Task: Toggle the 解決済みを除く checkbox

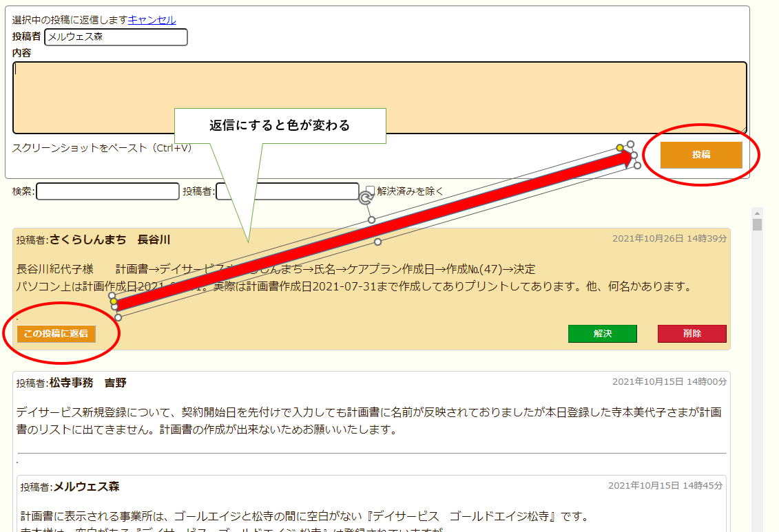Action: pyautogui.click(x=371, y=191)
